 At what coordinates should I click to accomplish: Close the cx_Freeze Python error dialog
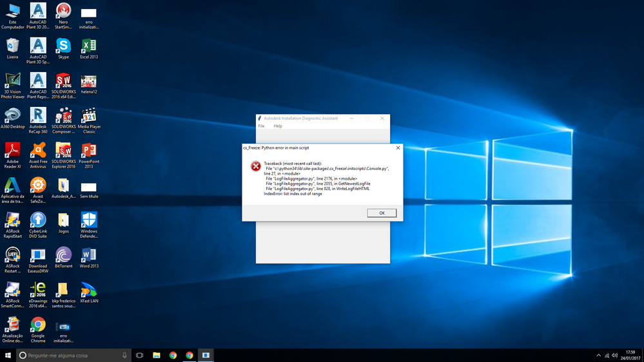click(x=398, y=148)
